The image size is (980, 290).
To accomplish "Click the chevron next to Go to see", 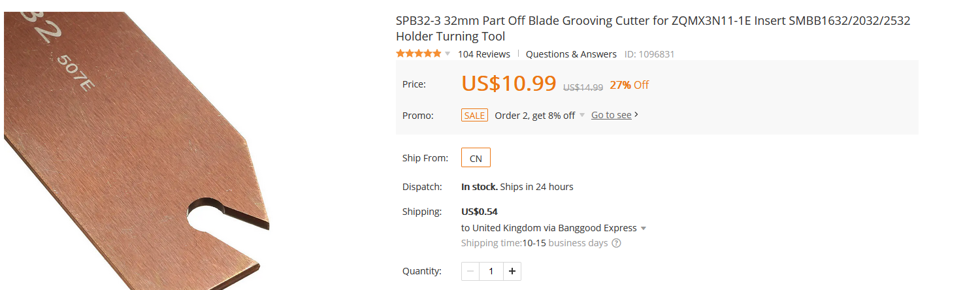I will pyautogui.click(x=636, y=115).
